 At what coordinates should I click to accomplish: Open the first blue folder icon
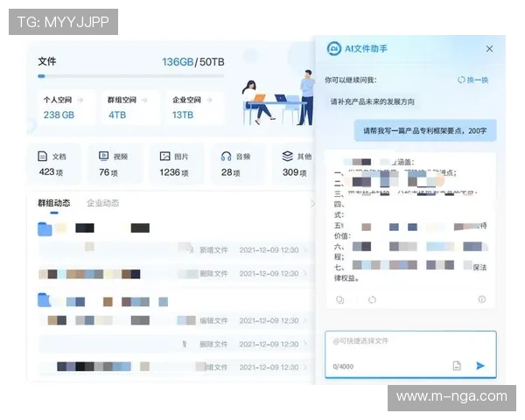point(45,229)
